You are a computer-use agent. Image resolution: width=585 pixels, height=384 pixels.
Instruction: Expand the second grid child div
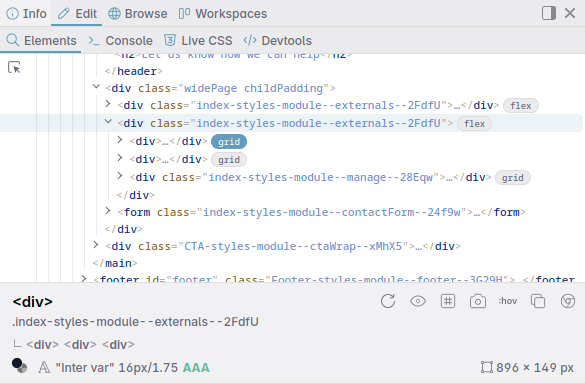click(120, 157)
